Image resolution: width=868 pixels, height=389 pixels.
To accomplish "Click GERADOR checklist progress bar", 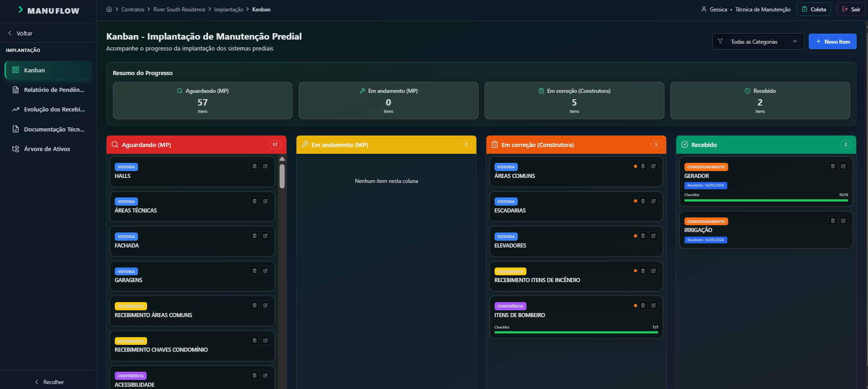I will tap(766, 200).
